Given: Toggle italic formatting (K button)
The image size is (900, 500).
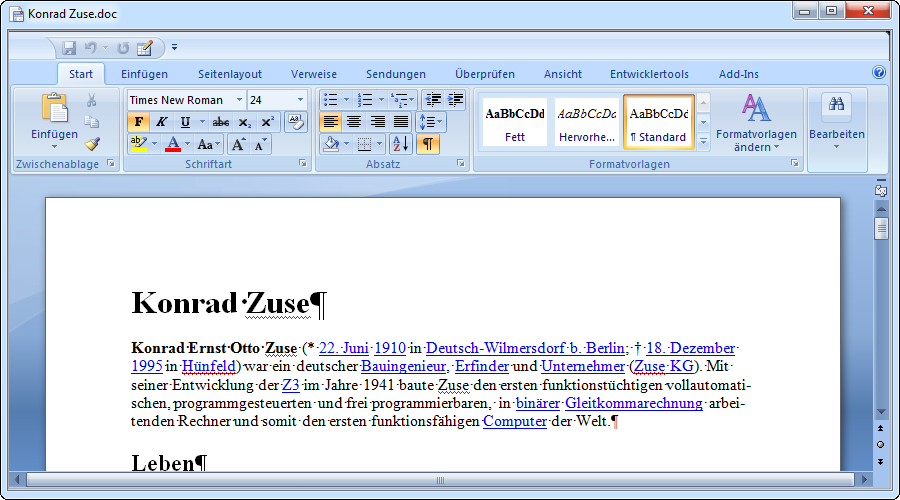Looking at the screenshot, I should (x=160, y=122).
